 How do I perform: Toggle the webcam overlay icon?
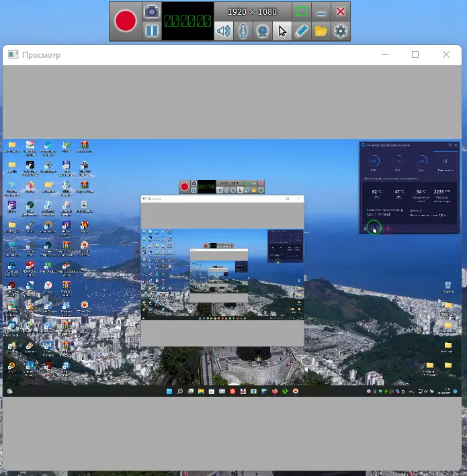pyautogui.click(x=263, y=31)
